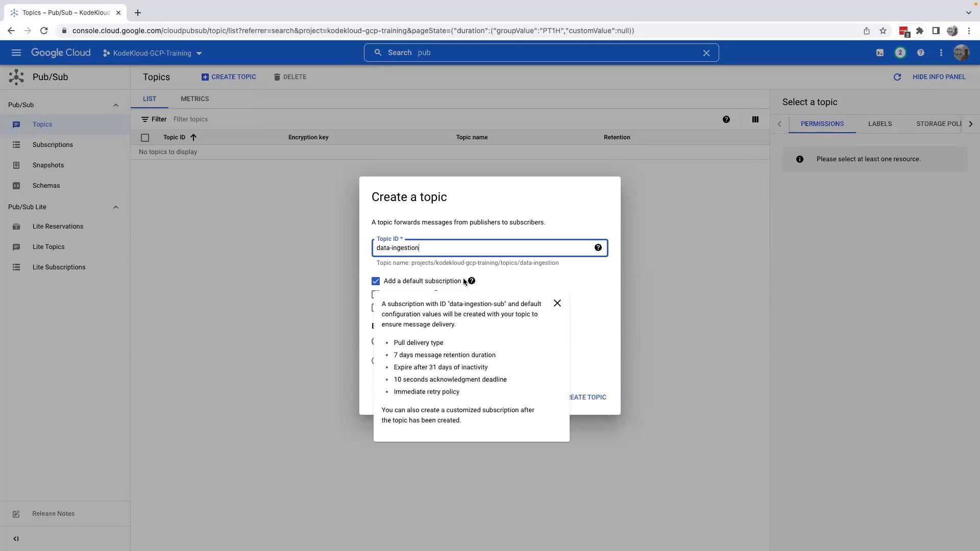Clear the search box with the X icon

[706, 53]
